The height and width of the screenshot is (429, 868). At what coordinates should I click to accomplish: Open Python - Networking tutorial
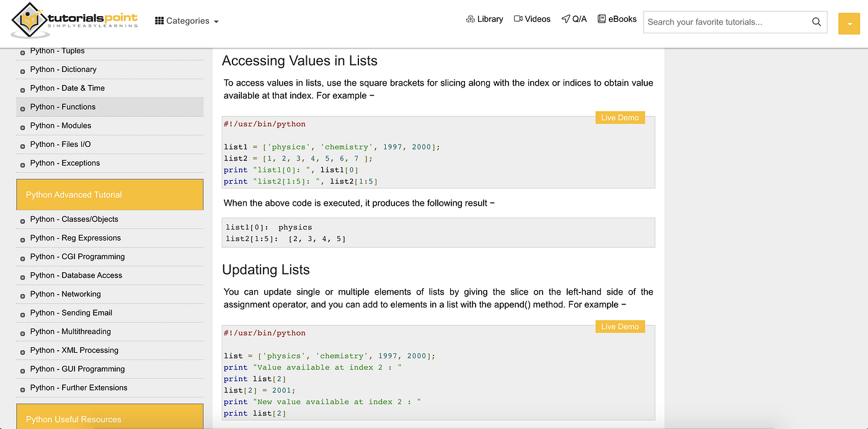65,294
